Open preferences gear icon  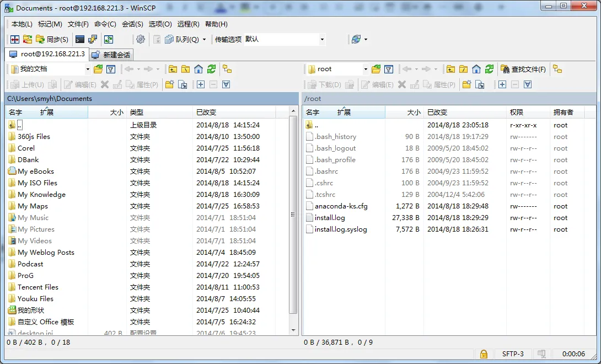click(141, 39)
